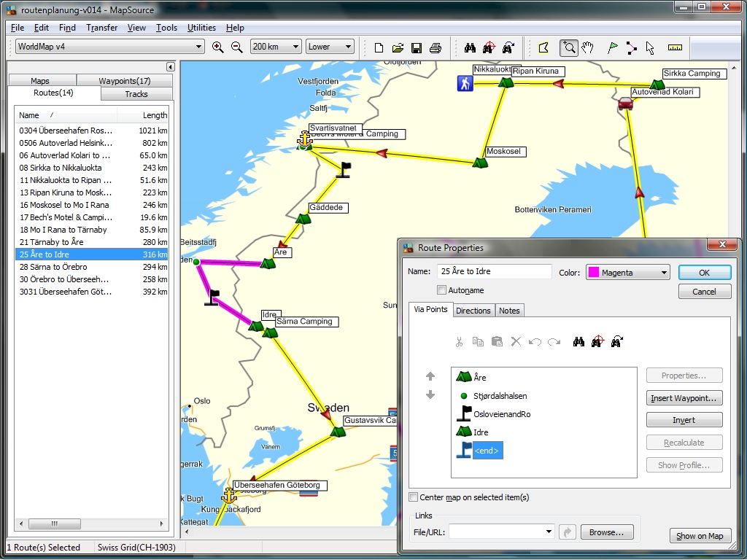
Task: Activate the Zoom tool in the toolbar
Action: click(x=569, y=47)
